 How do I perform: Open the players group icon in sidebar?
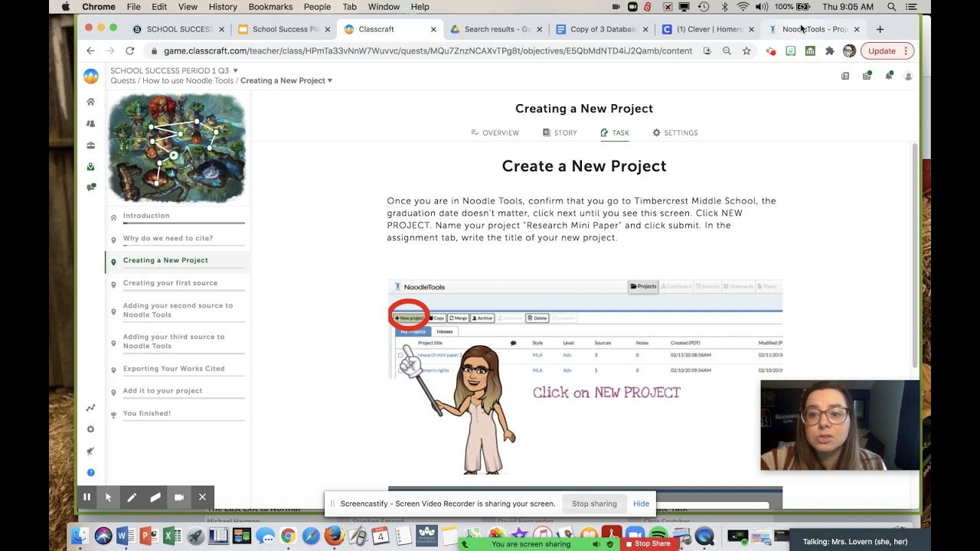90,123
